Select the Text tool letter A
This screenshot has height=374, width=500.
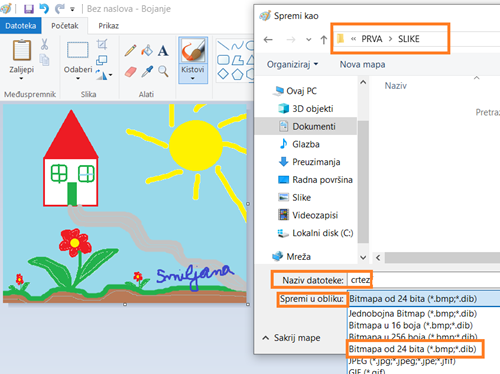(x=163, y=51)
